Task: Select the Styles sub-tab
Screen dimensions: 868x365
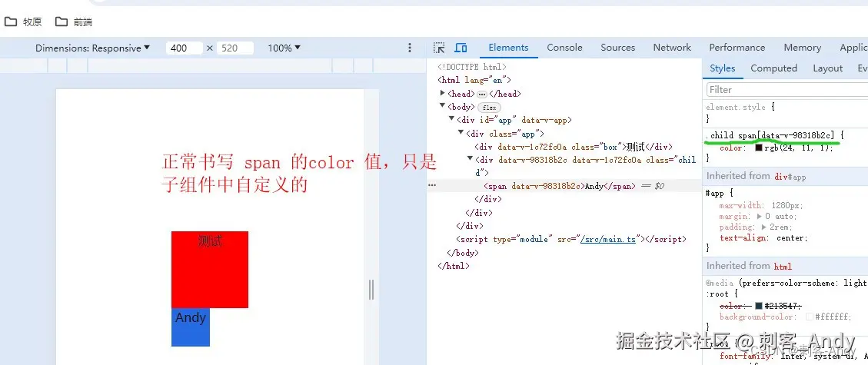Action: tap(723, 68)
